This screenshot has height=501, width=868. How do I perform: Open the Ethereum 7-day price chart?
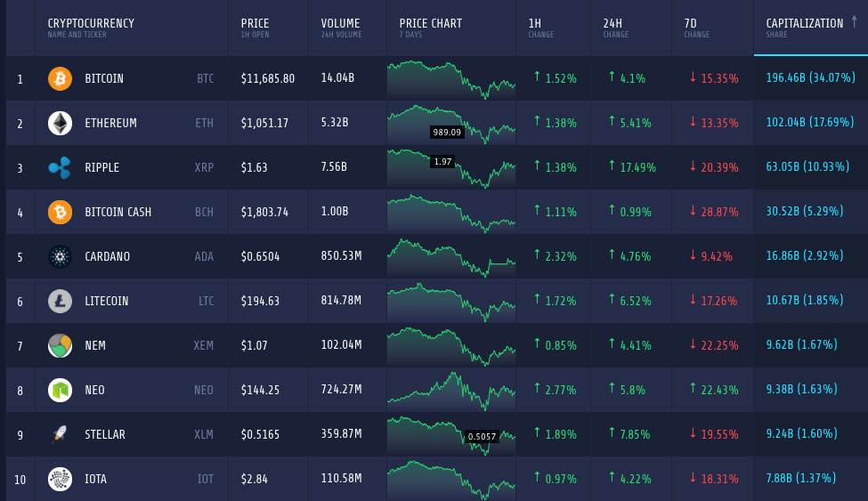[451, 124]
